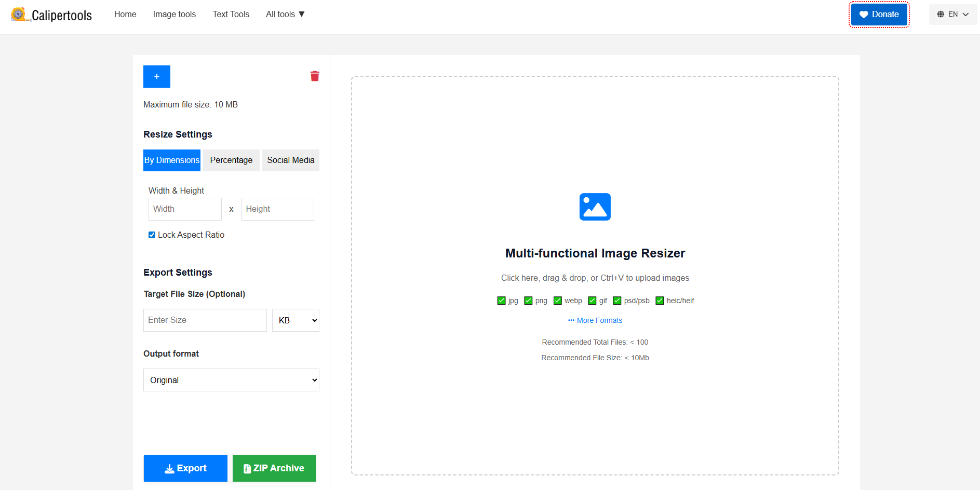Click the Donate button

coord(879,15)
